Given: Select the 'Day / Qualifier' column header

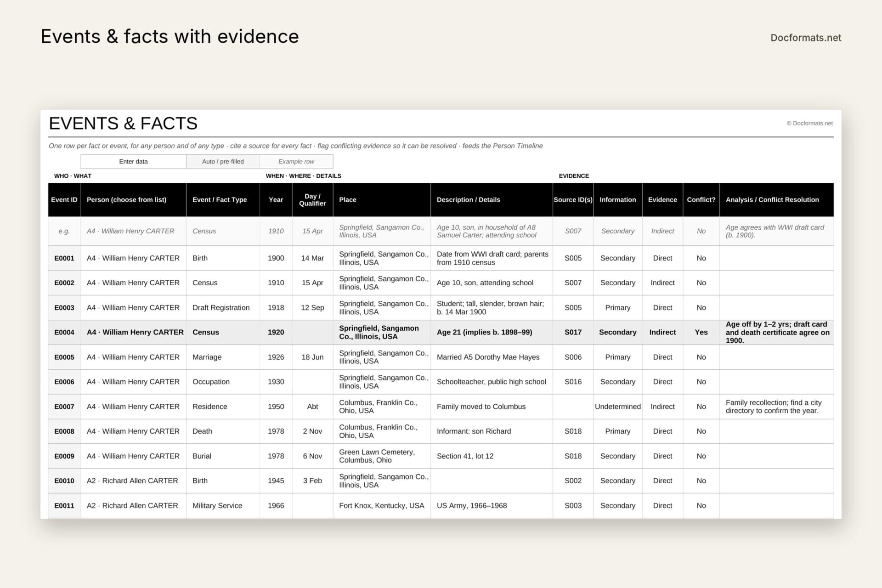Looking at the screenshot, I should (312, 200).
